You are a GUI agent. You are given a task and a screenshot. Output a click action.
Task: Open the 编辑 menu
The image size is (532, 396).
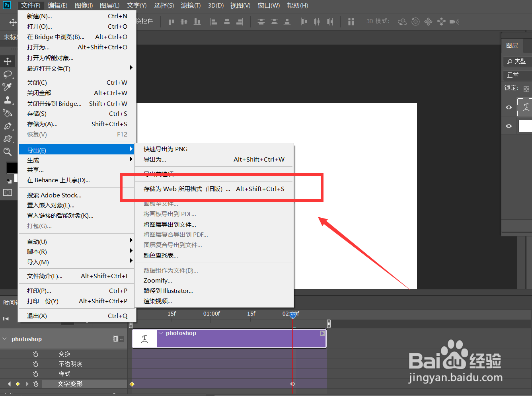tap(57, 5)
